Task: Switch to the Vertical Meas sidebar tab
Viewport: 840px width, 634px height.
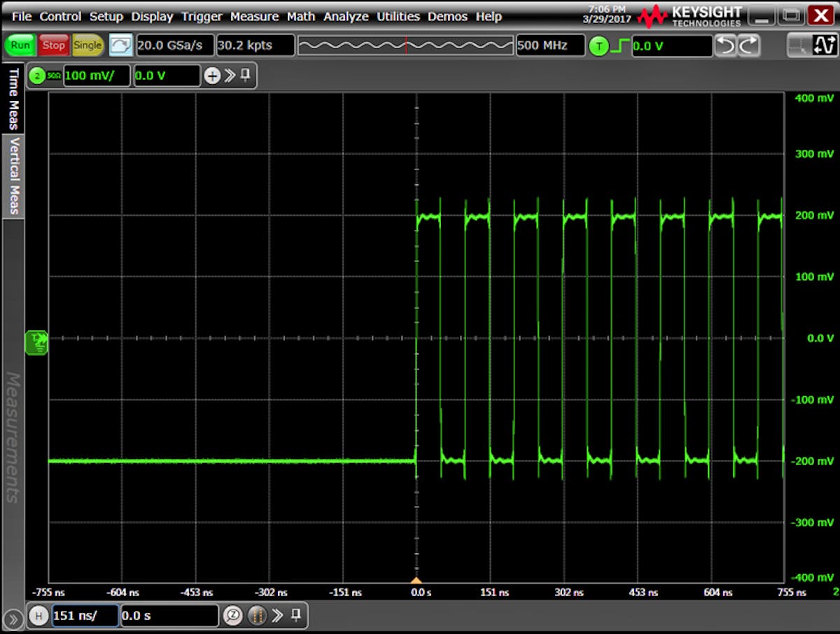Action: (13, 177)
